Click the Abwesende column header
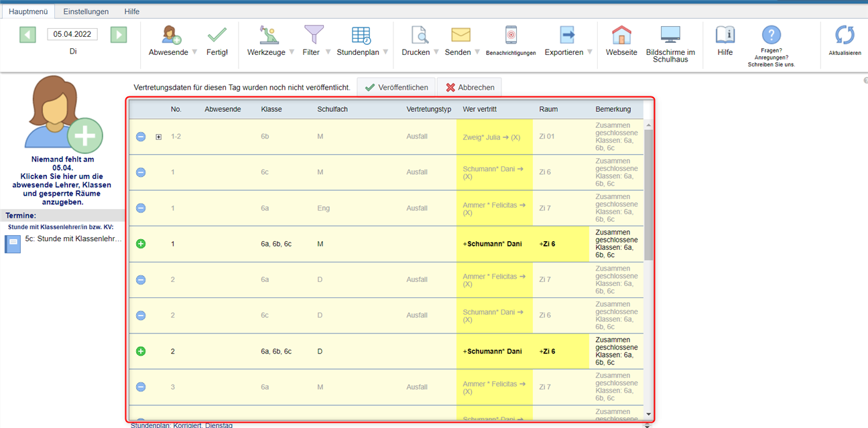Viewport: 868px width, 428px height. tap(223, 109)
